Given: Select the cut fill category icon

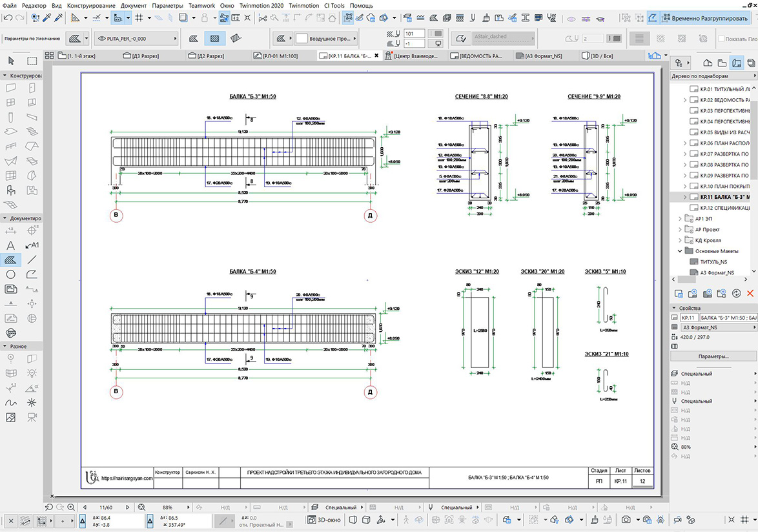Looking at the screenshot, I should 194,38.
